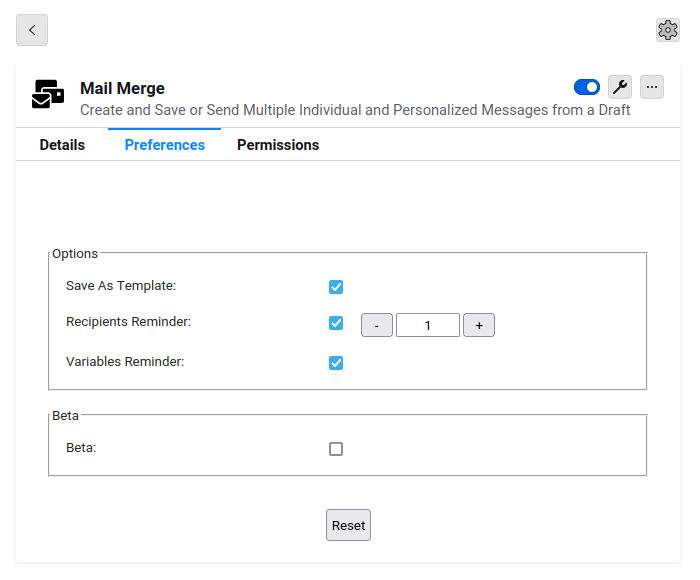Enable the Beta checkbox

[336, 449]
